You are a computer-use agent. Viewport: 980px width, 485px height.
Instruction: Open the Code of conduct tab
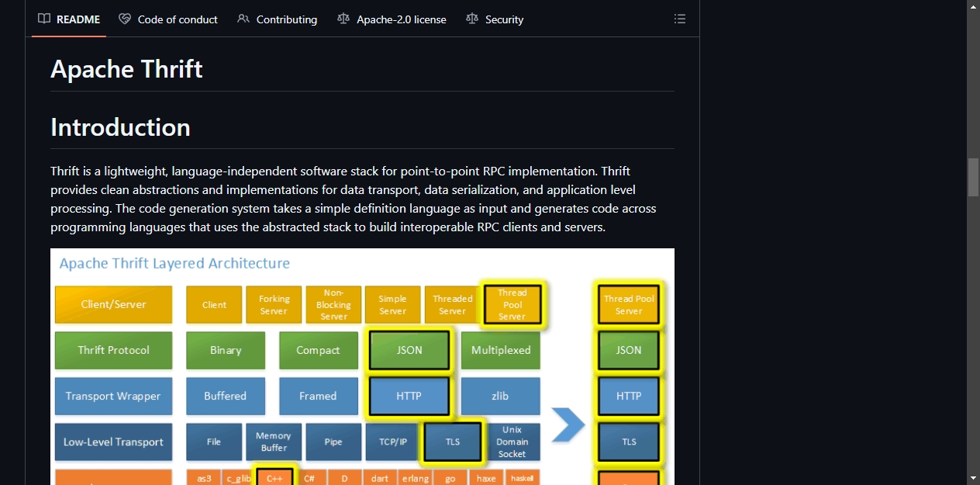(x=168, y=19)
